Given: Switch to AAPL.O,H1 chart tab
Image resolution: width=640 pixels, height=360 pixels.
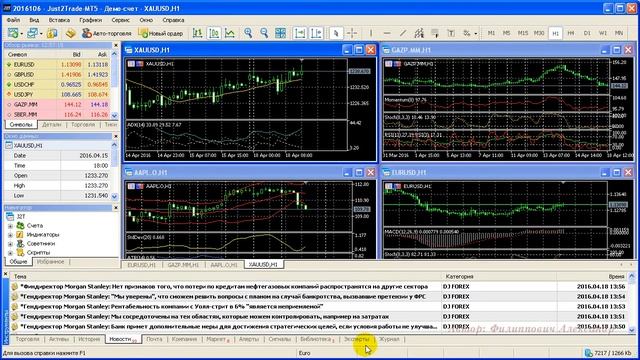Looking at the screenshot, I should point(224,265).
